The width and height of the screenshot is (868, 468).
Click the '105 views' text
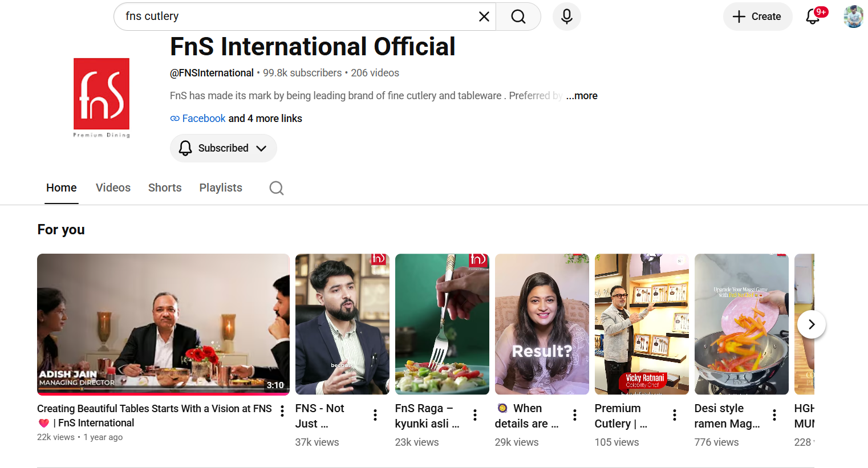tap(616, 442)
